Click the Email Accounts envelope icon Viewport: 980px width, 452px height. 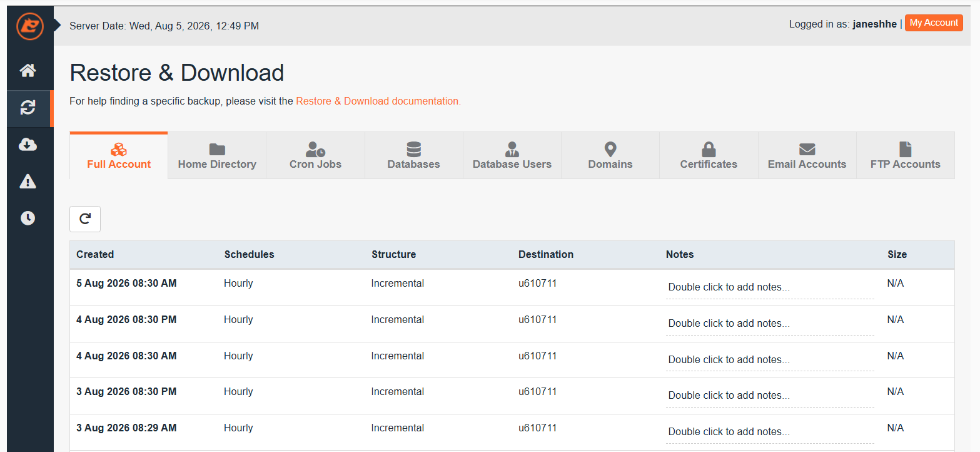coord(807,149)
